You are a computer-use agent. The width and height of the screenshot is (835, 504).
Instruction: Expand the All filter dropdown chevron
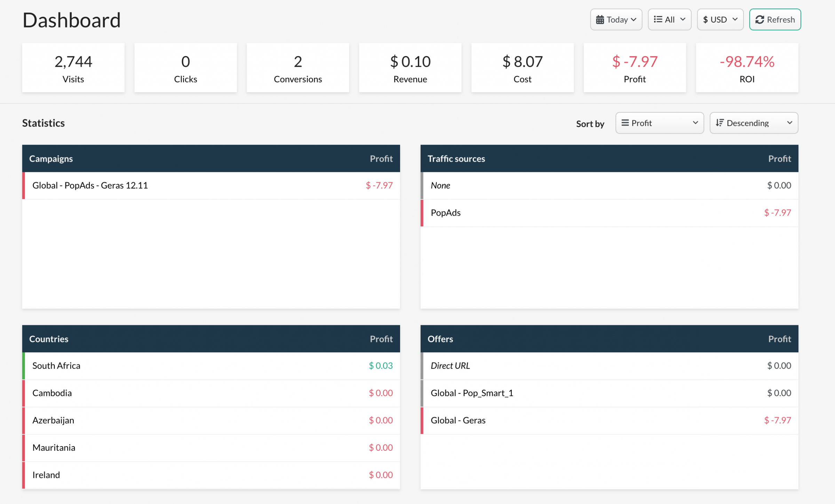click(683, 19)
